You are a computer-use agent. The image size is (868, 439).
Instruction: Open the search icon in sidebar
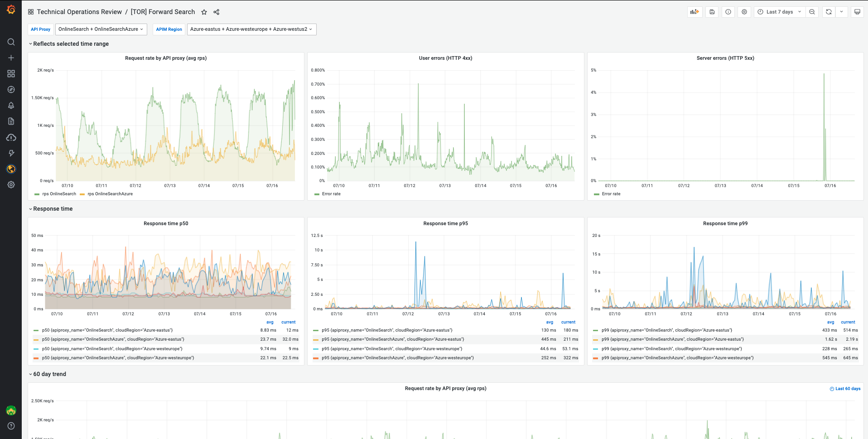pos(11,42)
